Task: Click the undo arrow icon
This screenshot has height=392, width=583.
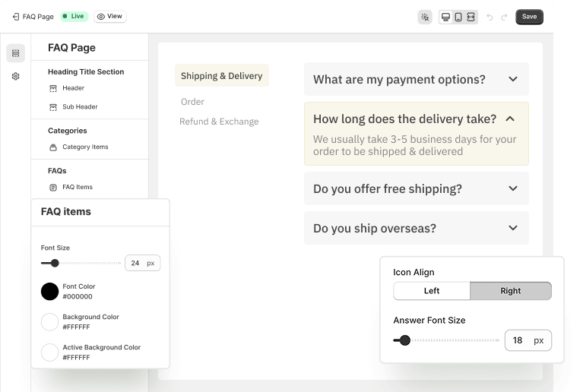Action: click(x=490, y=17)
